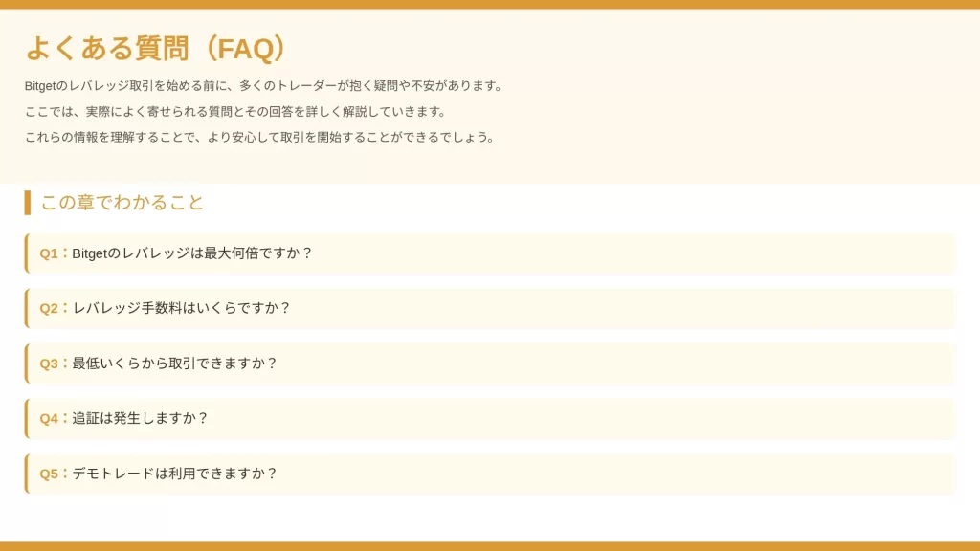Click the orange footer bar at the bottom

[490, 546]
